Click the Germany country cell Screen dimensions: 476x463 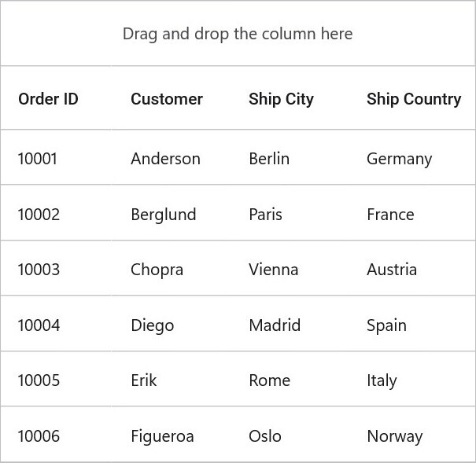(x=411, y=157)
